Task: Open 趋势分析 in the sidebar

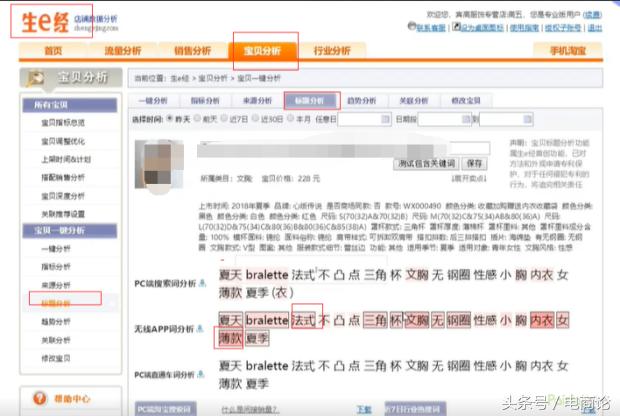Action: tap(56, 321)
